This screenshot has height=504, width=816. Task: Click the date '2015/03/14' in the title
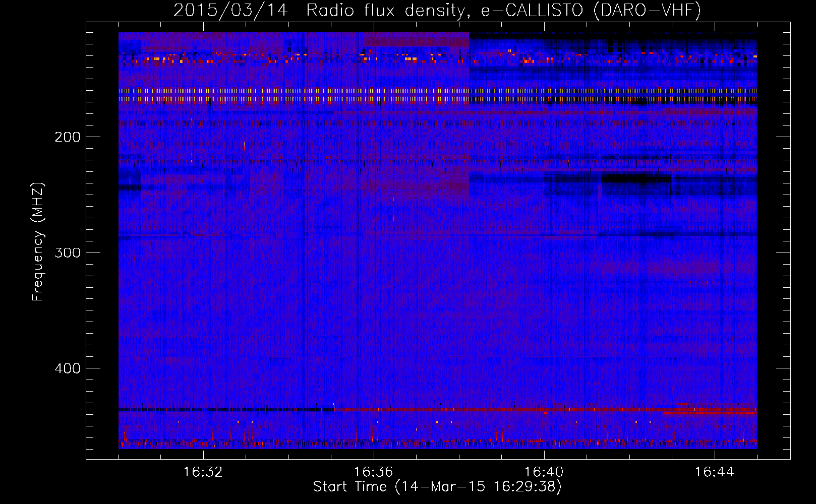230,11
